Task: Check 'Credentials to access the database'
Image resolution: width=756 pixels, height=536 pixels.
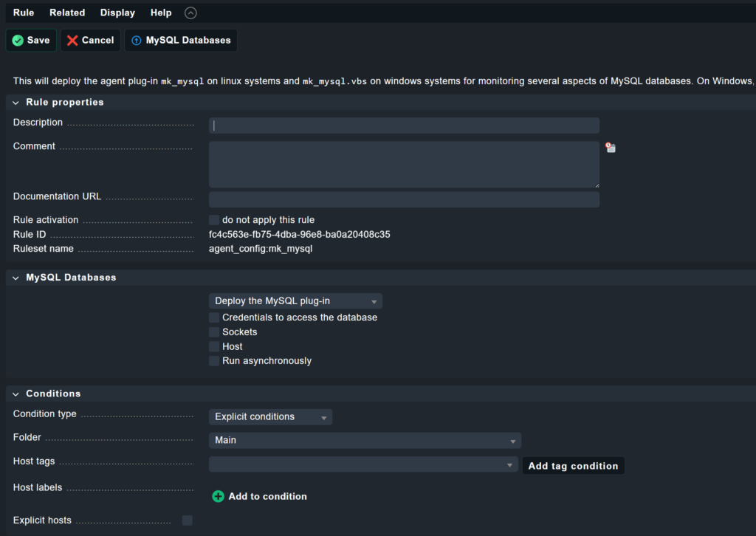Action: coord(214,317)
